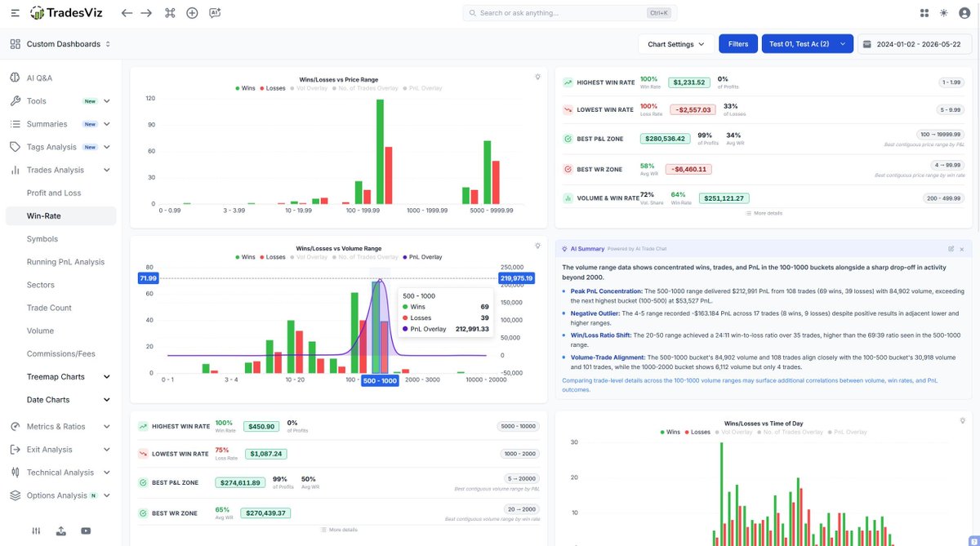
Task: Open Running PnL Analysis in sidebar
Action: [65, 262]
